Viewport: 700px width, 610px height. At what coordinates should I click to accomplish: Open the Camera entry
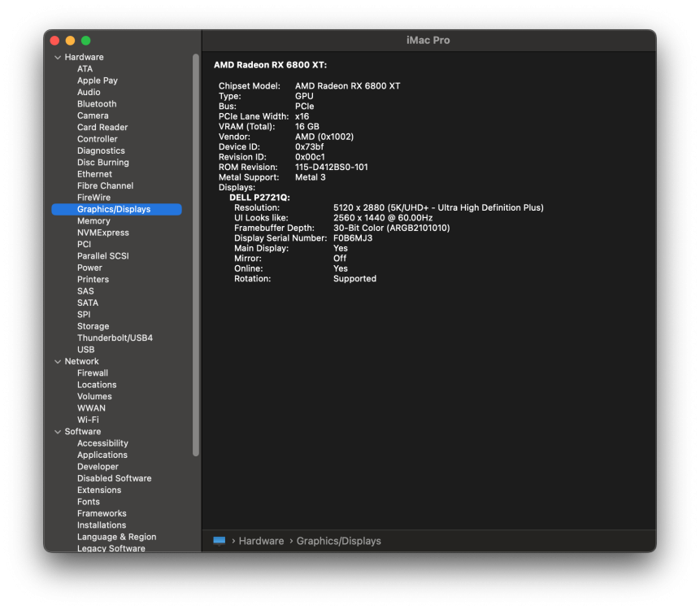click(93, 115)
